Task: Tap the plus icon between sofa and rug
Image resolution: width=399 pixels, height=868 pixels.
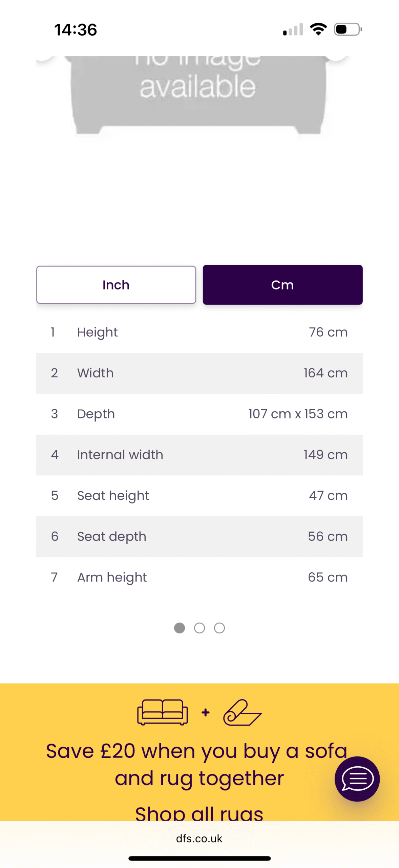Action: (x=205, y=712)
